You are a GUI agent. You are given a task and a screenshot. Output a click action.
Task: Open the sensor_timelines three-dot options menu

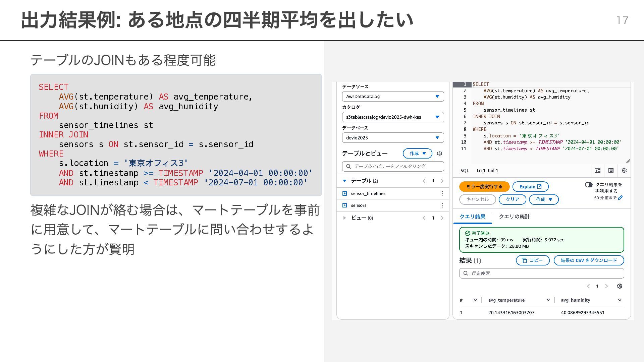point(442,193)
